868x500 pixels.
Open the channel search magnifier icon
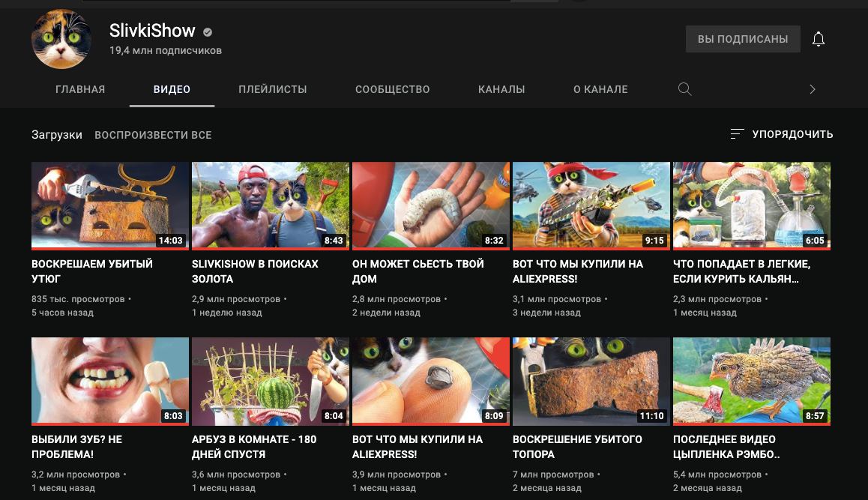tap(685, 89)
